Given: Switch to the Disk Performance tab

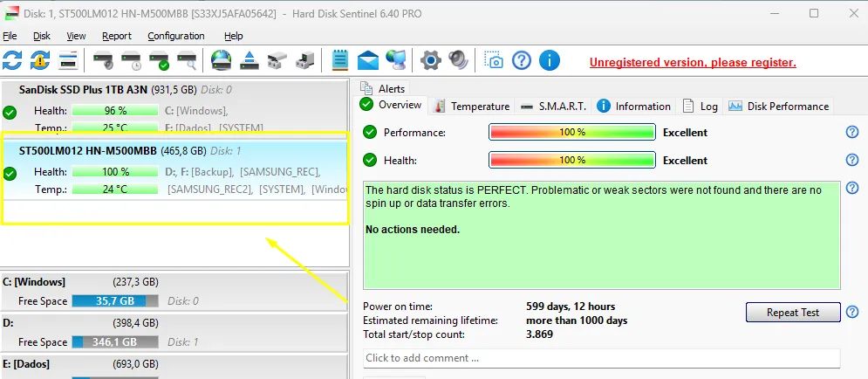Looking at the screenshot, I should tap(779, 107).
